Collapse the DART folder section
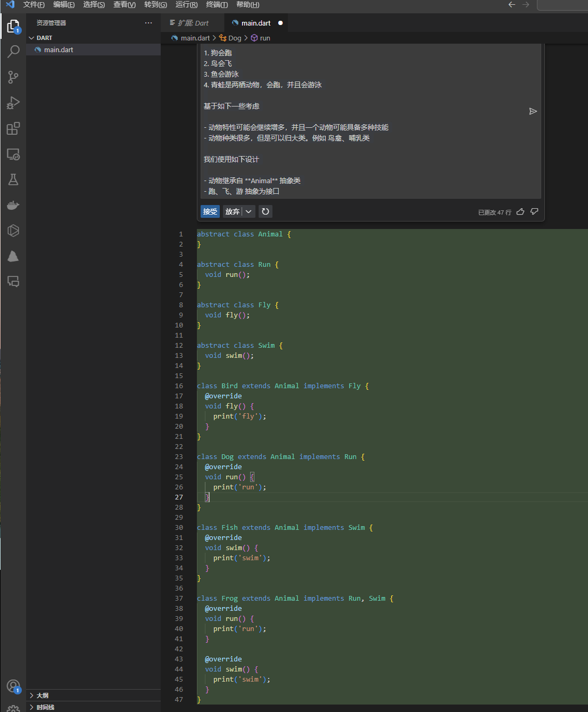 tap(31, 38)
